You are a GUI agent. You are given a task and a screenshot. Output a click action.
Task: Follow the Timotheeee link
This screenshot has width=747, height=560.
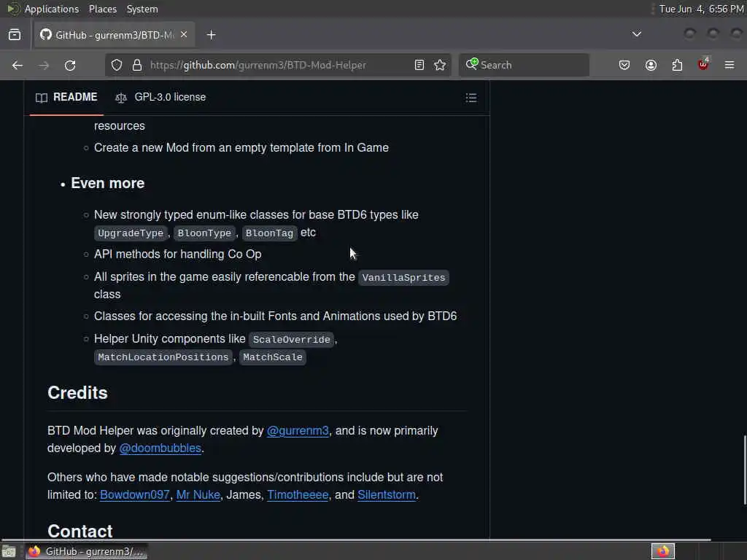click(298, 495)
